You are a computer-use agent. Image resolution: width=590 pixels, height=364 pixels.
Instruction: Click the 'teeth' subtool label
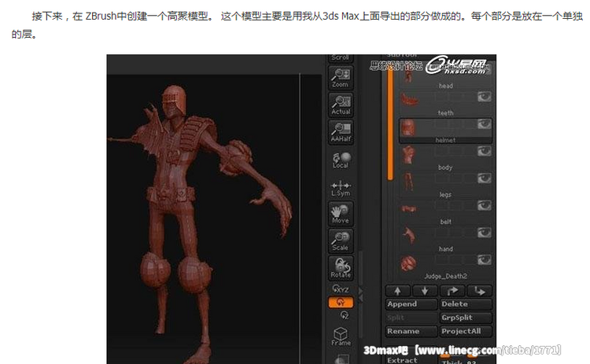(x=445, y=113)
